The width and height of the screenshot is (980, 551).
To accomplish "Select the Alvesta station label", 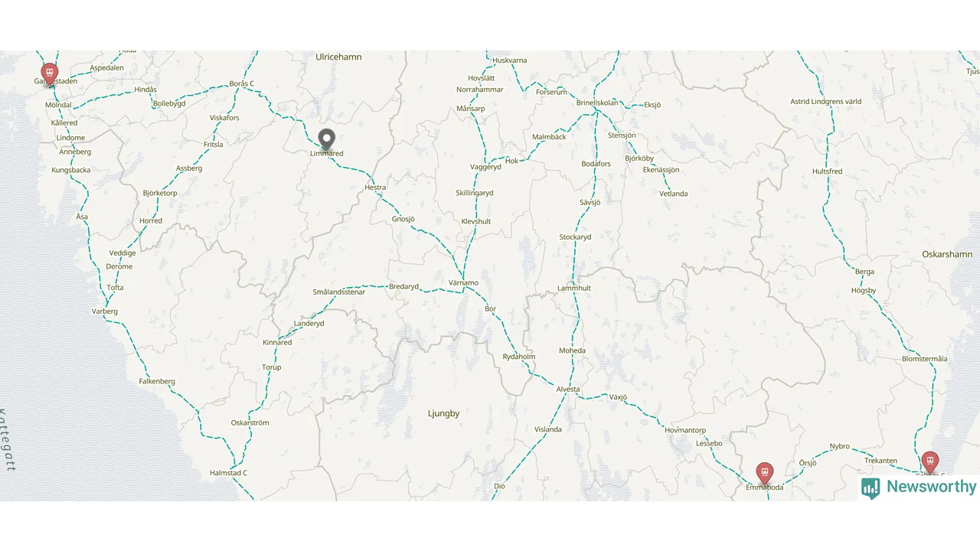I will point(568,389).
